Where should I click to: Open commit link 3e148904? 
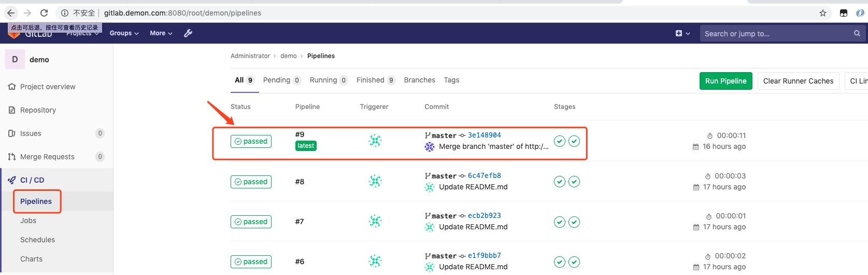[484, 135]
